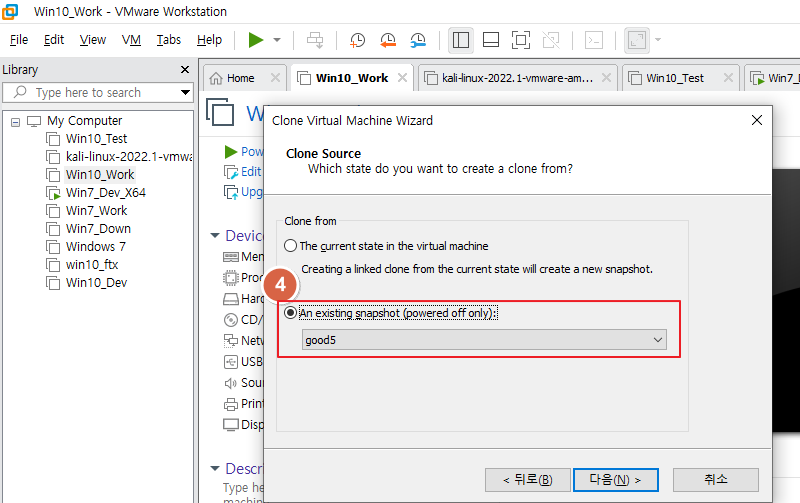Click the Take Snapshot clock icon
This screenshot has height=503, width=800.
pos(357,40)
